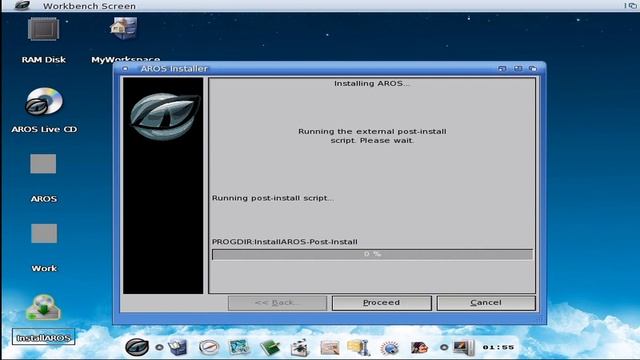The image size is (640, 360).
Task: Click the 'Workbench Screen' title text
Action: [x=89, y=6]
